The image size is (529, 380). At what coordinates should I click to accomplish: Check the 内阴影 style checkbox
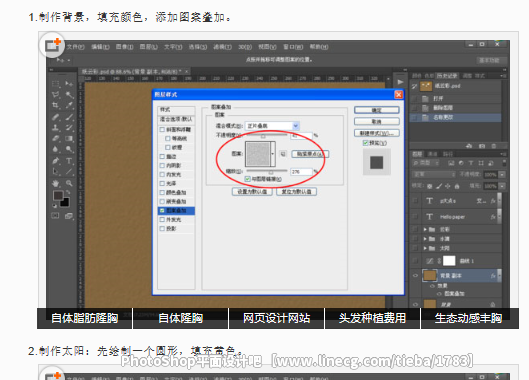pyautogui.click(x=162, y=166)
